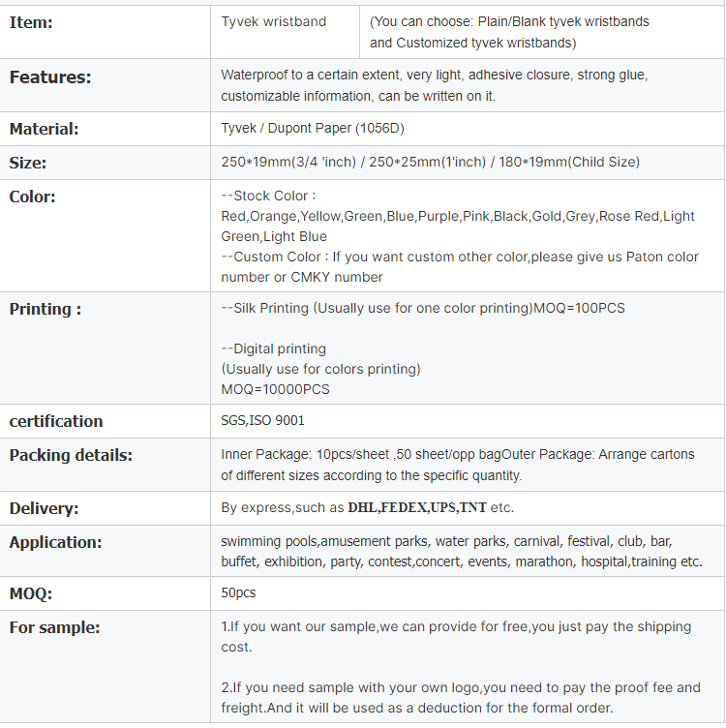726x728 pixels.
Task: Click the For sample: row label
Action: click(54, 627)
